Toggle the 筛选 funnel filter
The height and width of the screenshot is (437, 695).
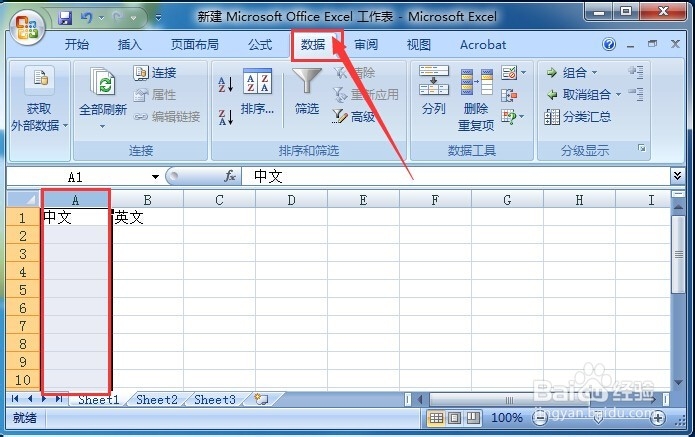point(307,91)
